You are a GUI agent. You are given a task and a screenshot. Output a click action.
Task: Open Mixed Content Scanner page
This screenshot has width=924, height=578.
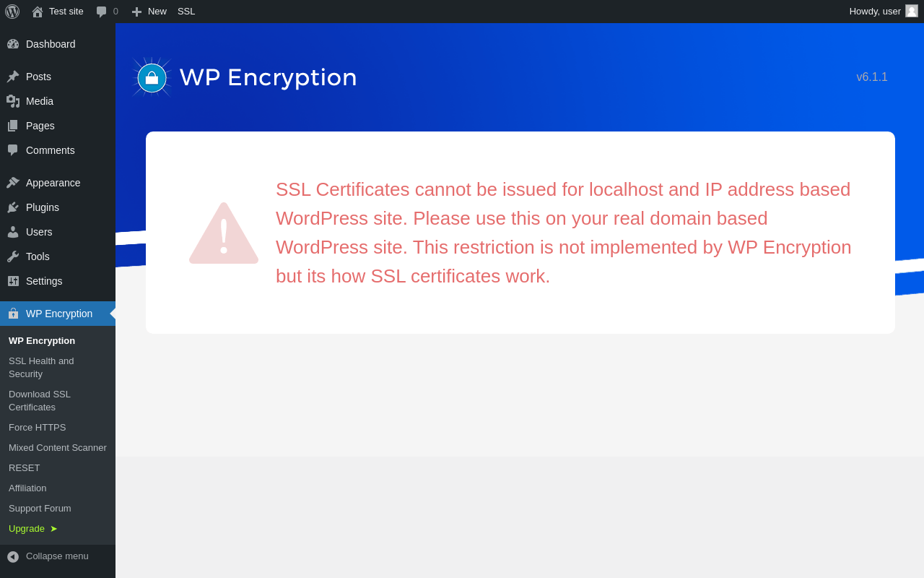58,447
